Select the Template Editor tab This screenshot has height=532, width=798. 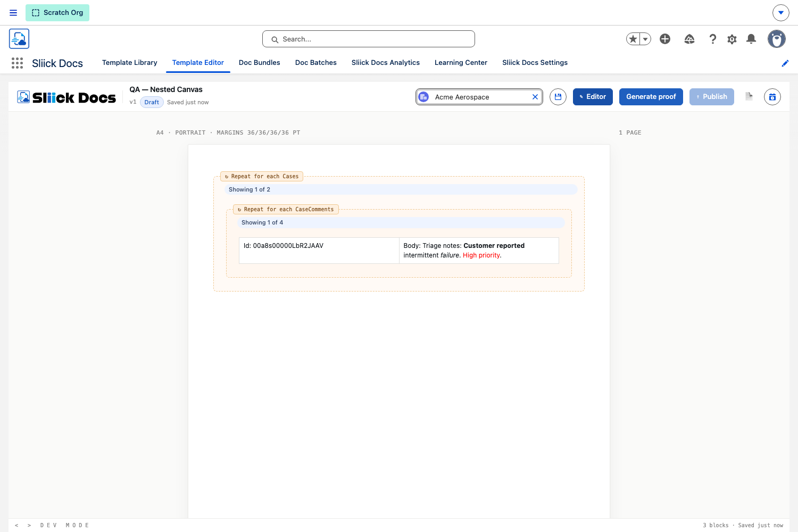point(198,63)
